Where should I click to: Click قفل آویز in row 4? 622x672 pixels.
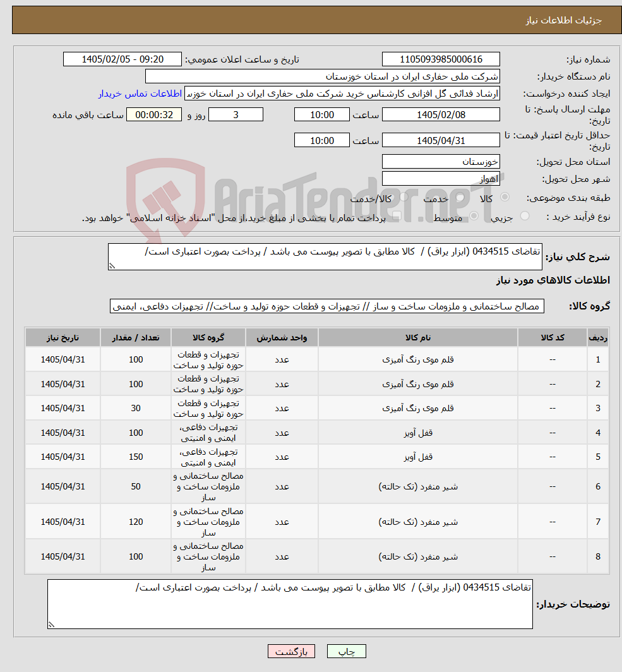coord(417,433)
